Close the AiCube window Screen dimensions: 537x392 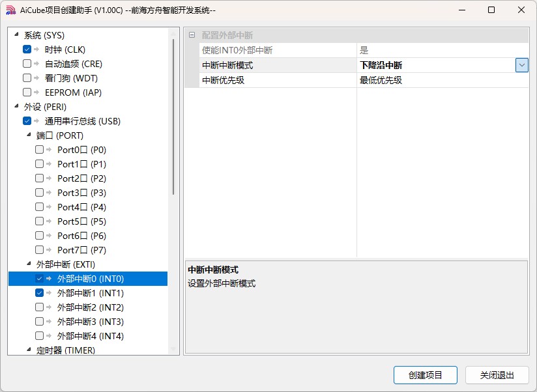click(x=521, y=10)
